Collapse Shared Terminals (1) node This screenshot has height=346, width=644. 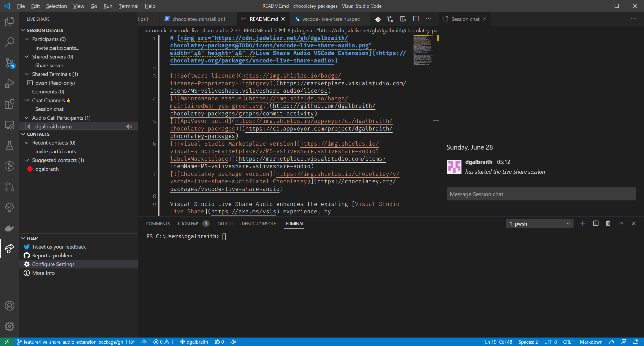[x=26, y=74]
